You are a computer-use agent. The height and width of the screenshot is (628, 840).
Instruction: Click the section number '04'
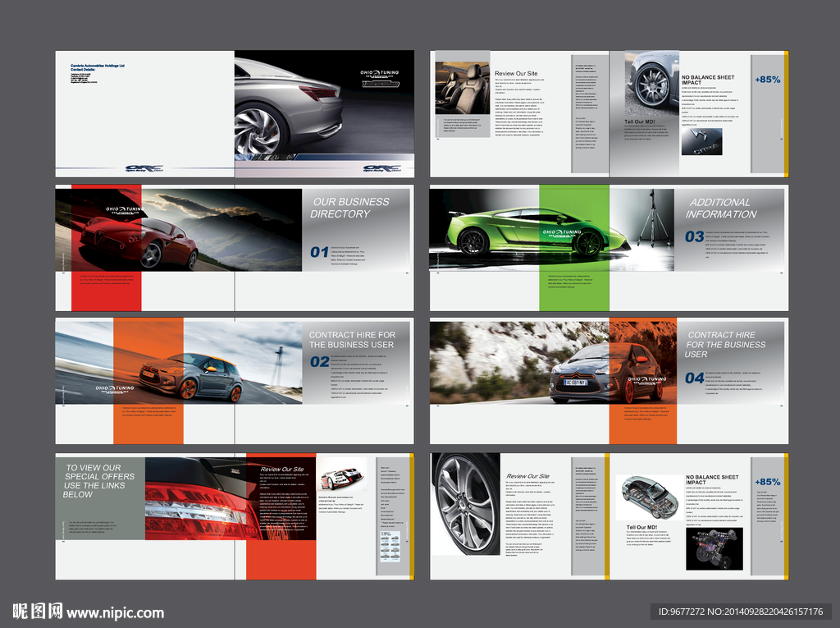694,378
